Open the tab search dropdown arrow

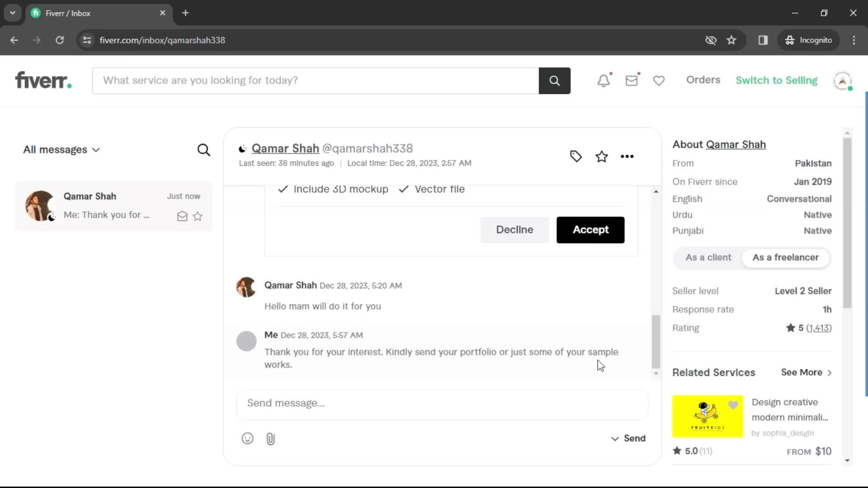(13, 13)
